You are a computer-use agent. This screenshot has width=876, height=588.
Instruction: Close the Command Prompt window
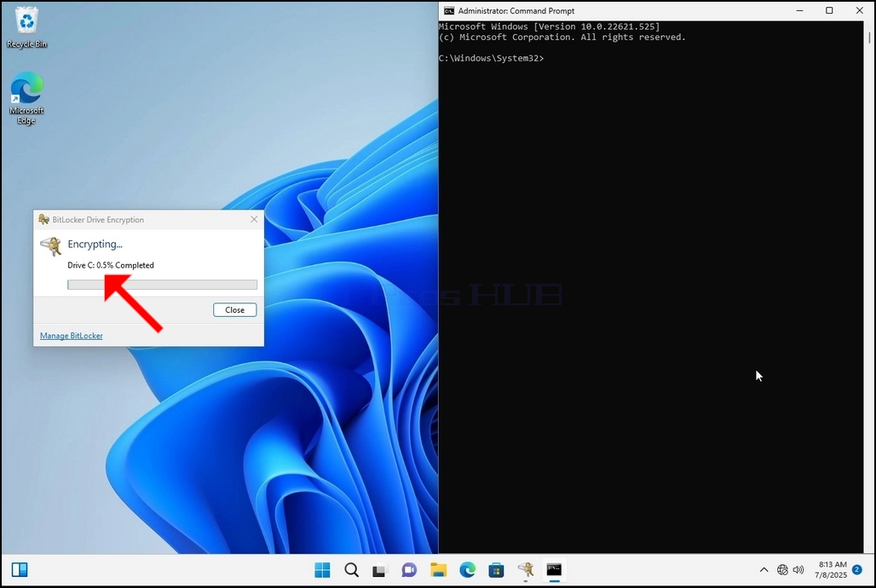859,10
